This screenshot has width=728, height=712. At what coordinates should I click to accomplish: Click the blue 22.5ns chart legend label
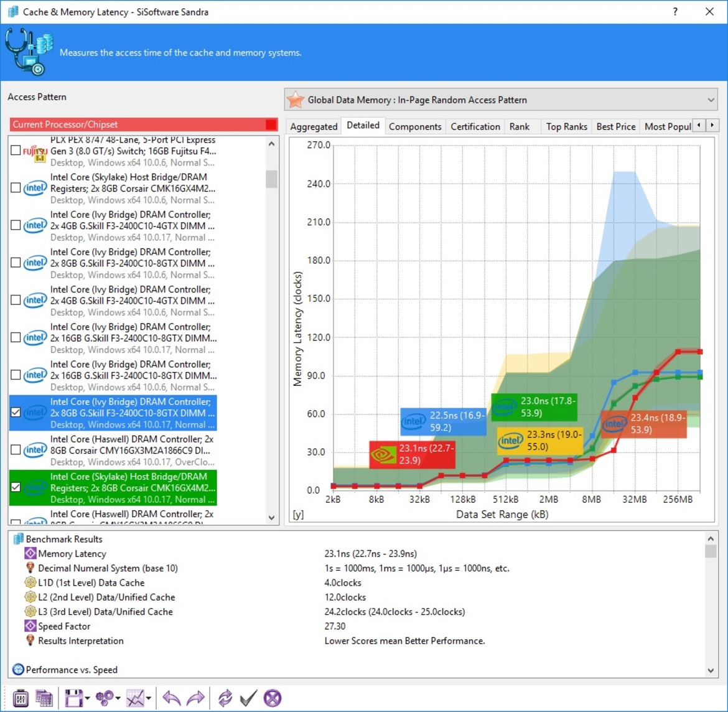444,421
